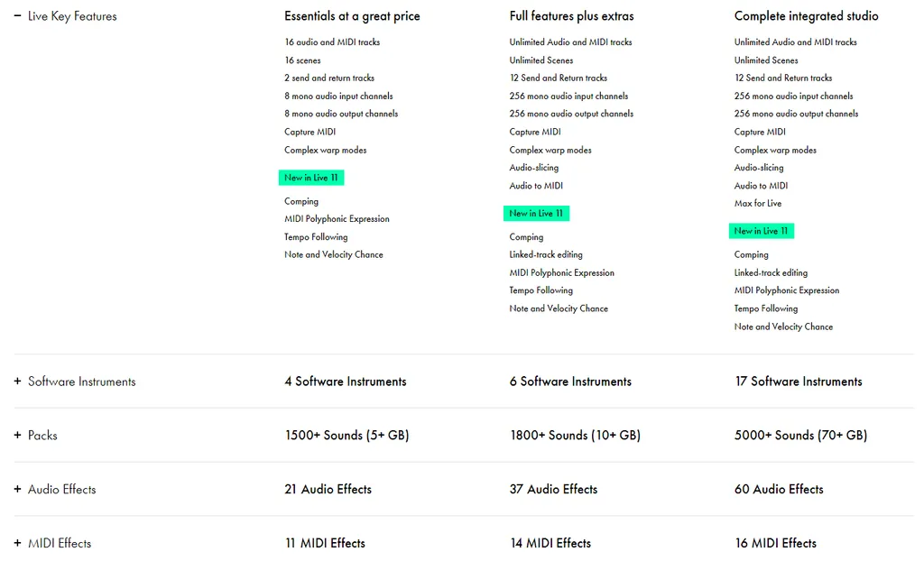Click the 'Max for Live' feature entry
Viewport: 924px width, 561px height.
tap(757, 203)
